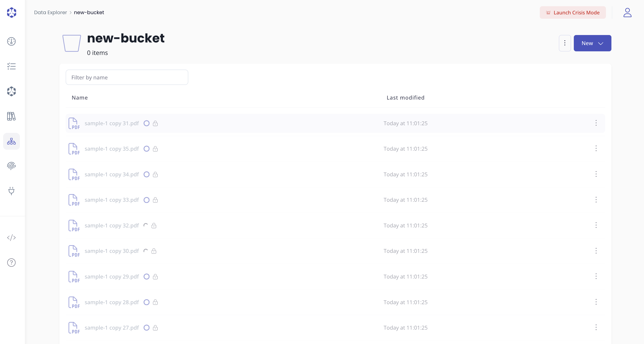The height and width of the screenshot is (344, 644).
Task: Open the row menu for sample-1 copy 34.pdf
Action: coord(596,174)
